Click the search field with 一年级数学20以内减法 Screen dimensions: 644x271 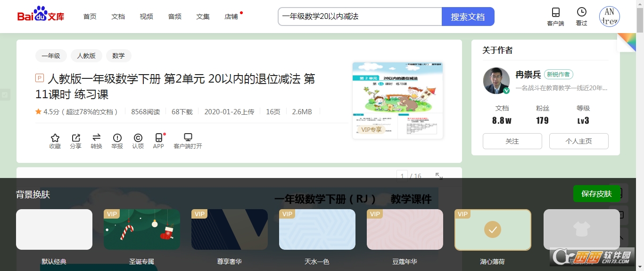coord(360,17)
